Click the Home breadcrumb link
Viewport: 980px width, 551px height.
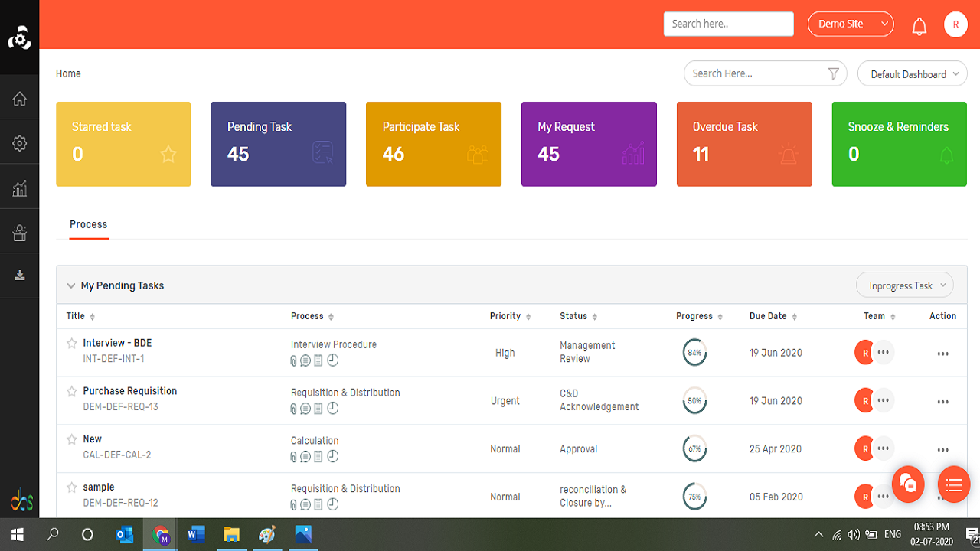pyautogui.click(x=68, y=73)
